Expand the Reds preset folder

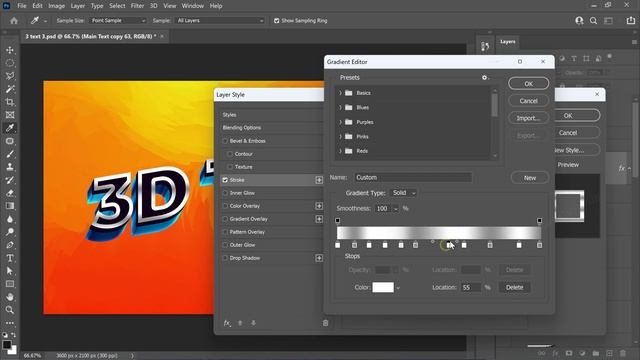pos(340,151)
